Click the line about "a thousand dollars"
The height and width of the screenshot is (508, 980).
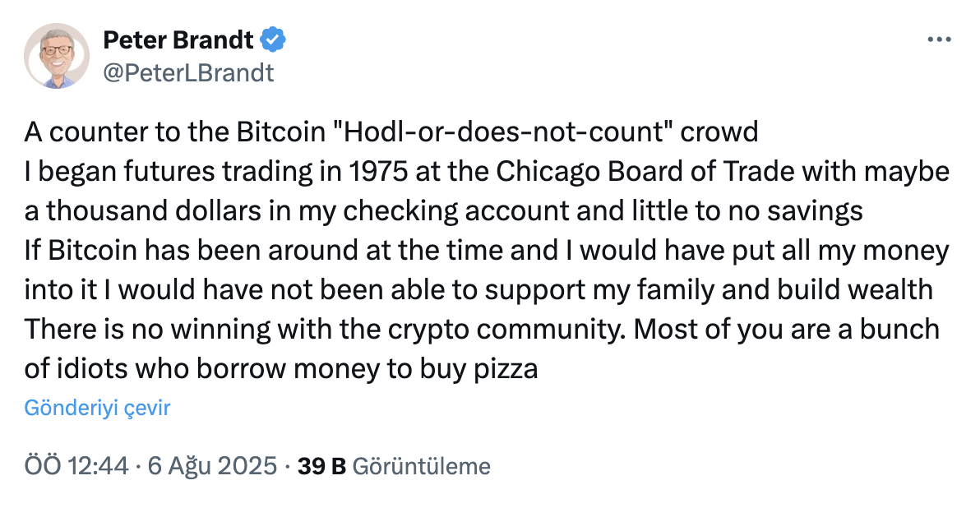point(443,211)
